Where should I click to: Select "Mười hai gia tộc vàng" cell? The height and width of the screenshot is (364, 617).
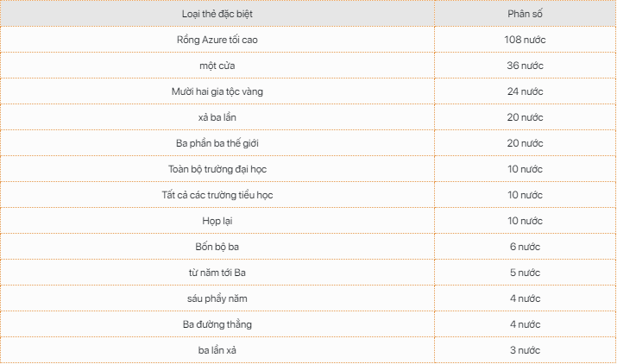tap(217, 91)
